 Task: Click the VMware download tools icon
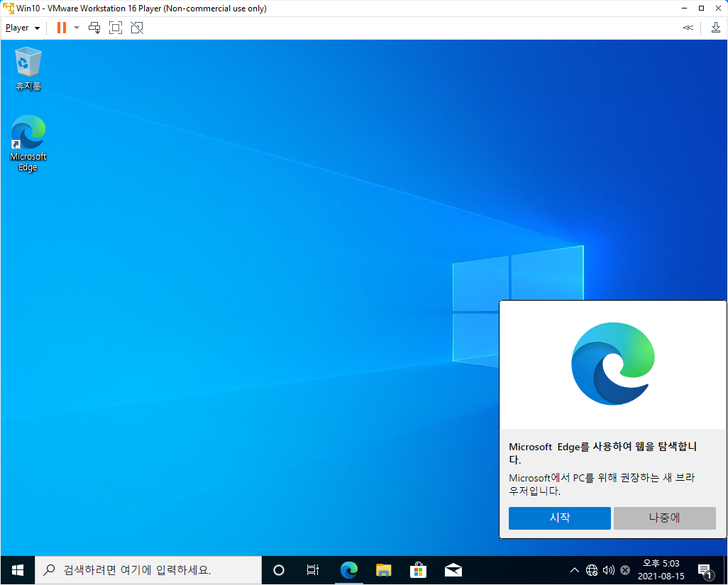point(715,28)
